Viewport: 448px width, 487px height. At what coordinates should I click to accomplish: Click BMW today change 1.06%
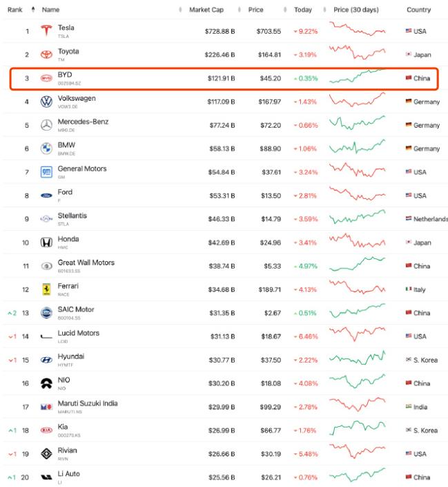click(x=305, y=149)
